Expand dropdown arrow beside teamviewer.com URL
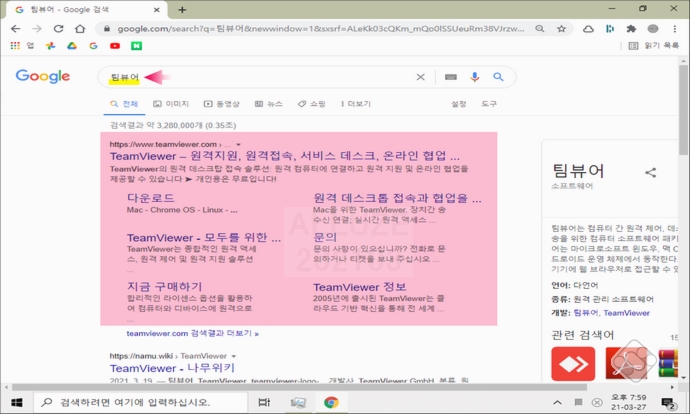 (x=238, y=144)
